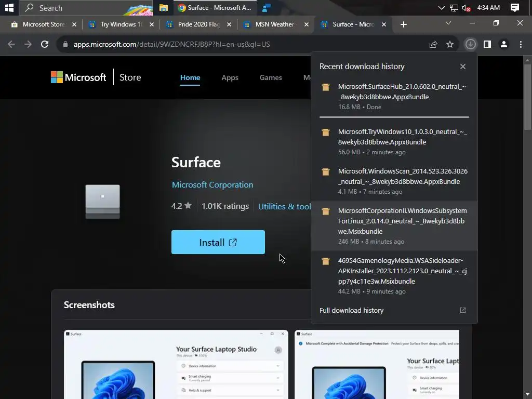Reload the current page
The height and width of the screenshot is (399, 532).
tap(45, 44)
